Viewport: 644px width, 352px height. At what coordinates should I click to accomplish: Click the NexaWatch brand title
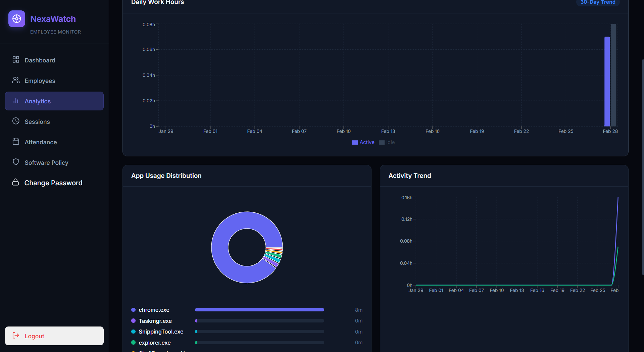[53, 19]
